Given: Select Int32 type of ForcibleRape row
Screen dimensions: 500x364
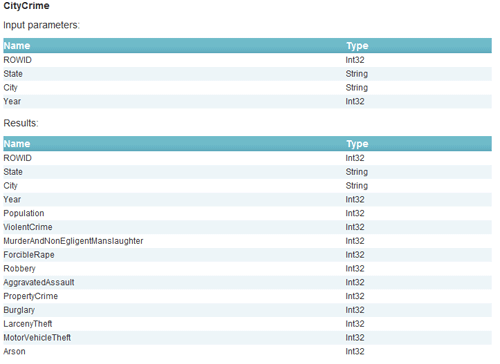Looking at the screenshot, I should click(x=355, y=255).
